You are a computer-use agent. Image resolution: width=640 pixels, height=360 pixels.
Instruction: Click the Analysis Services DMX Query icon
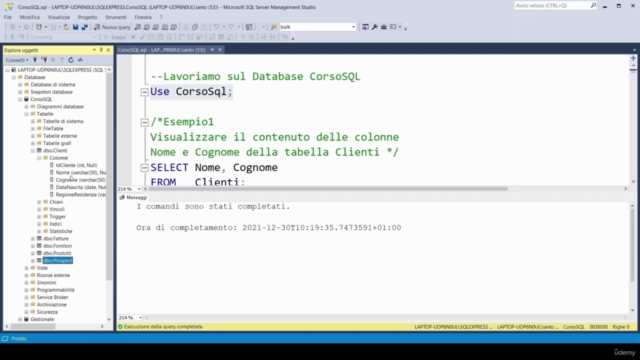[x=156, y=27]
